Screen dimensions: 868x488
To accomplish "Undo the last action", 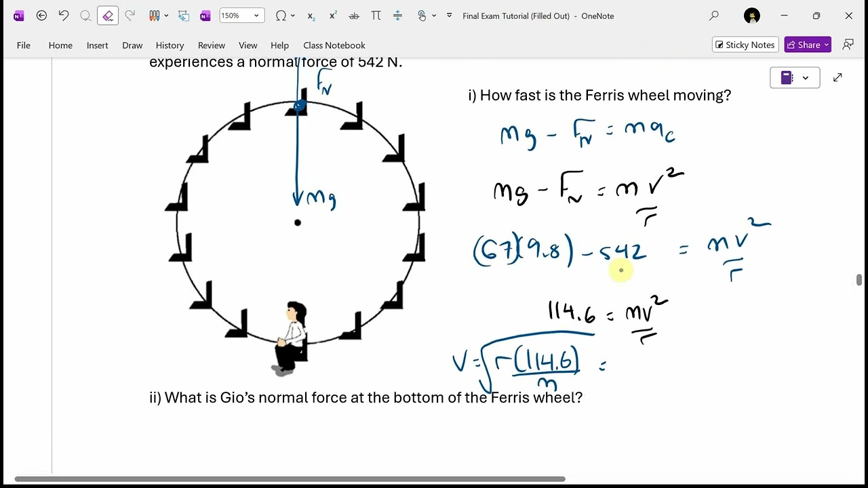I will (x=64, y=16).
